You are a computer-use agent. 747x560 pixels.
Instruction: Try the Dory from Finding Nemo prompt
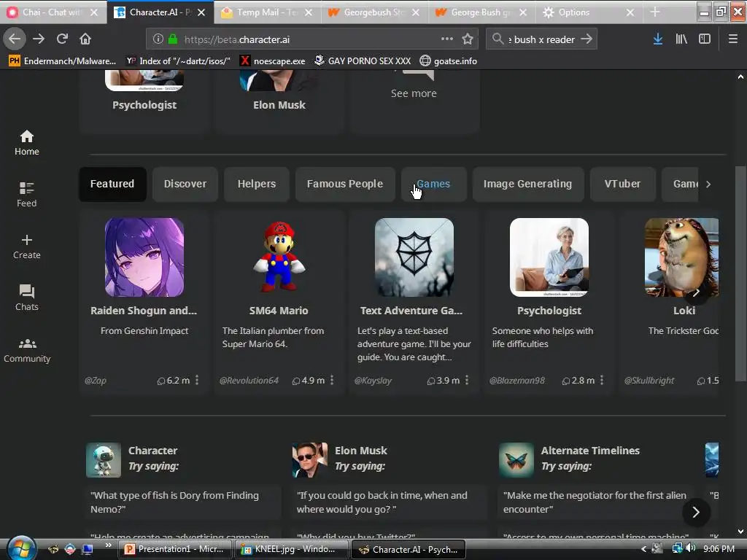184,502
